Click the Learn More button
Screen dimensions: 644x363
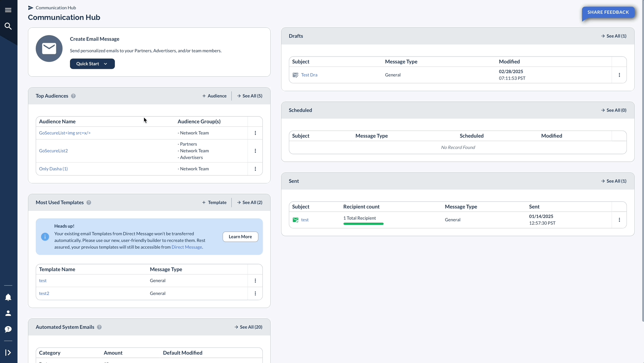click(x=240, y=237)
